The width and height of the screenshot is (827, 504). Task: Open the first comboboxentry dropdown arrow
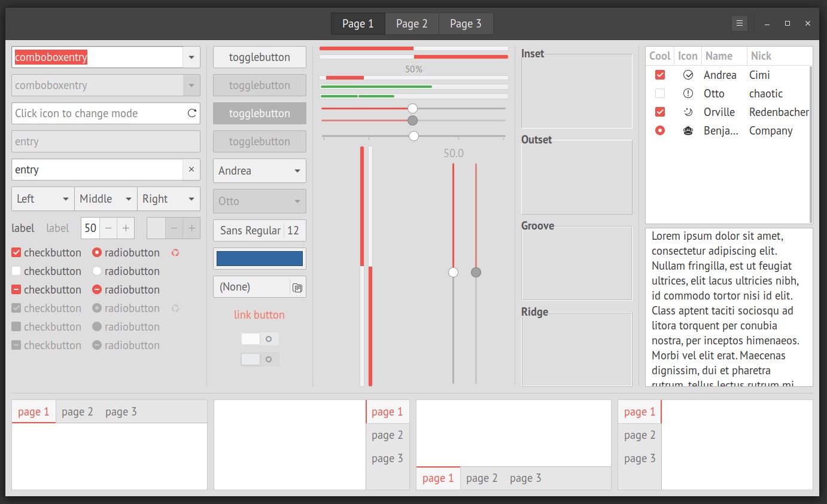click(x=191, y=57)
